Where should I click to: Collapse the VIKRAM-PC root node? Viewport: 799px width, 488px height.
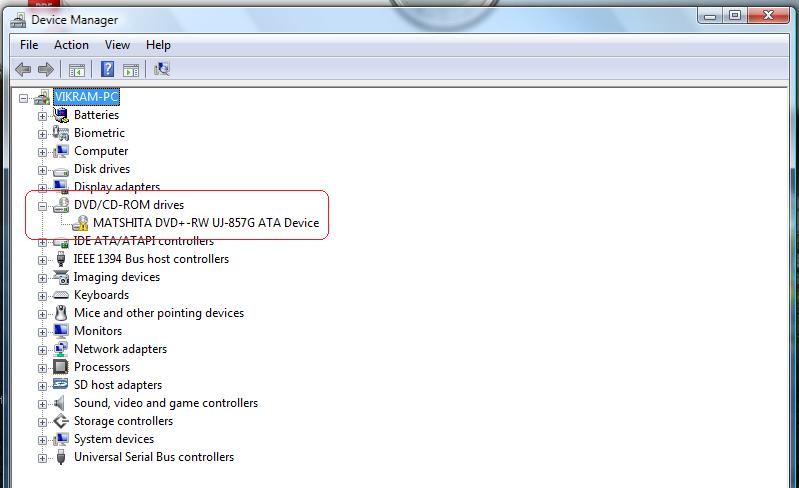23,98
